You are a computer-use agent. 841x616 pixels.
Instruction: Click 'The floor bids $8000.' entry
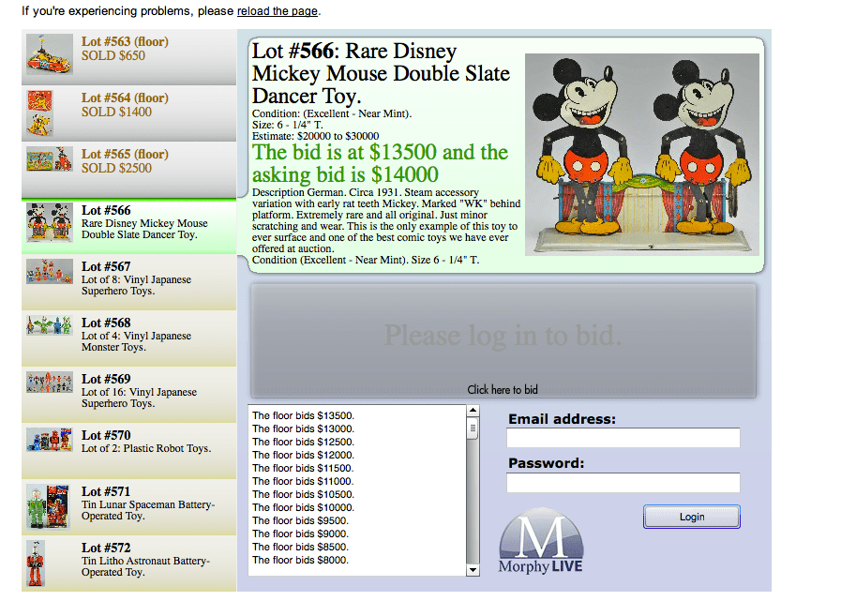tap(301, 560)
